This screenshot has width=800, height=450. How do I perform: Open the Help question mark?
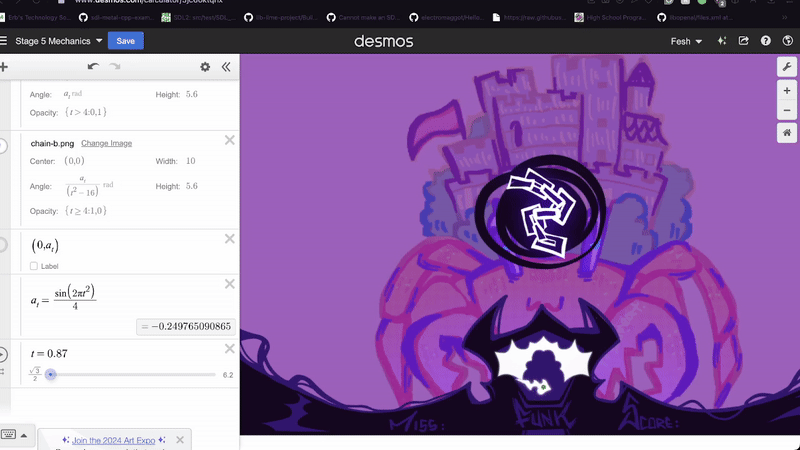766,41
